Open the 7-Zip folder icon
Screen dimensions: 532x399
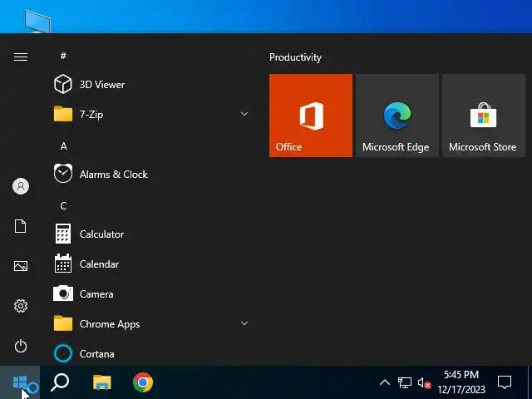(x=63, y=114)
